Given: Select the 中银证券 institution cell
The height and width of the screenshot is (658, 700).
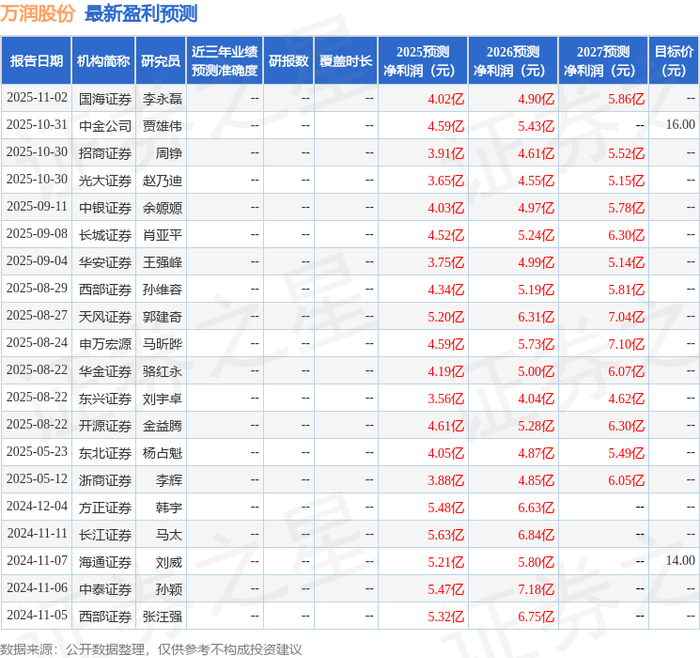Looking at the screenshot, I should click(x=105, y=207).
